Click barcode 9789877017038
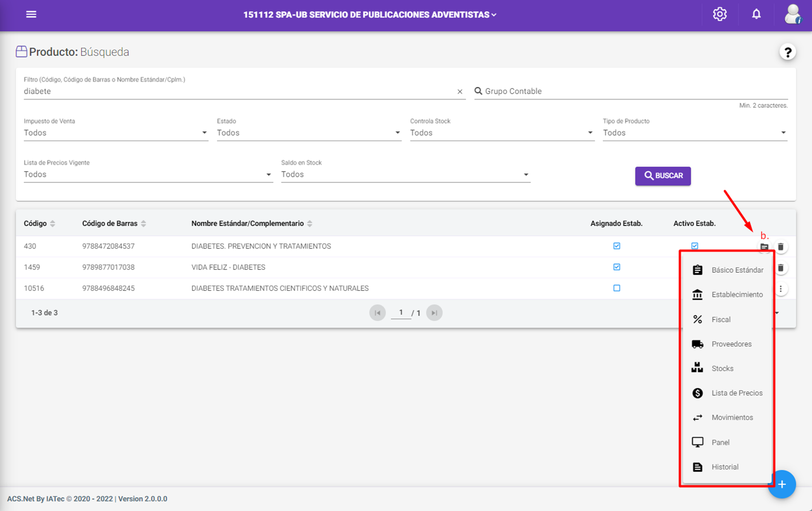 click(108, 267)
